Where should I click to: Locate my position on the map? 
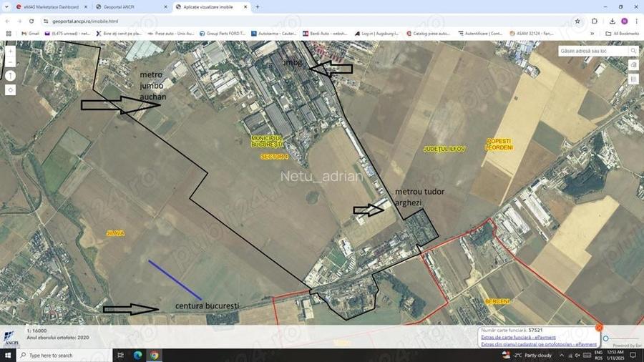pos(10,90)
